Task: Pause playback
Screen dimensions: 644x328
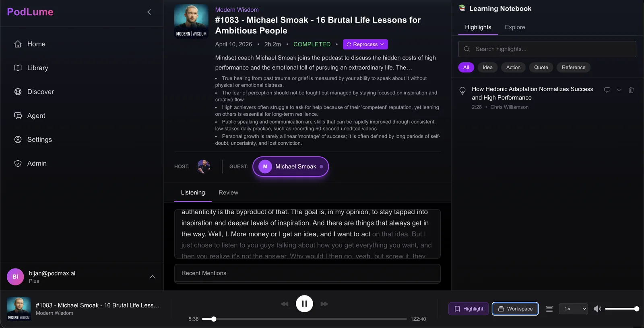Action: pyautogui.click(x=304, y=304)
